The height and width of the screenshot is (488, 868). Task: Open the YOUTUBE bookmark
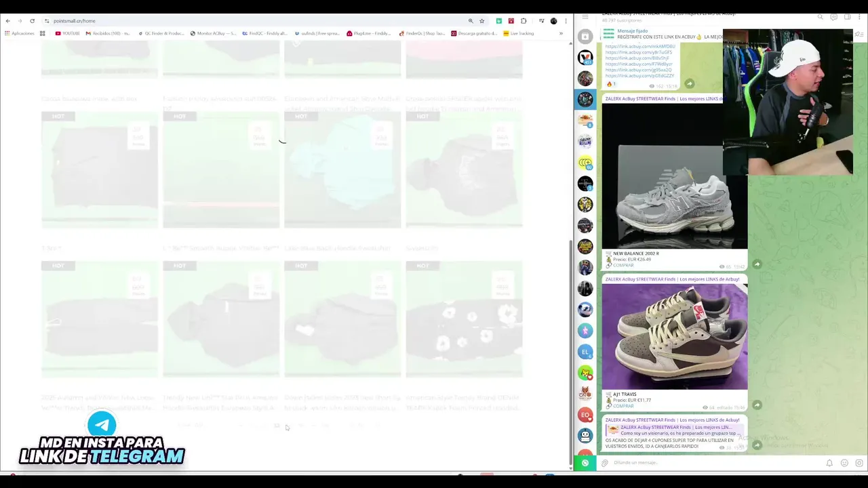click(68, 33)
